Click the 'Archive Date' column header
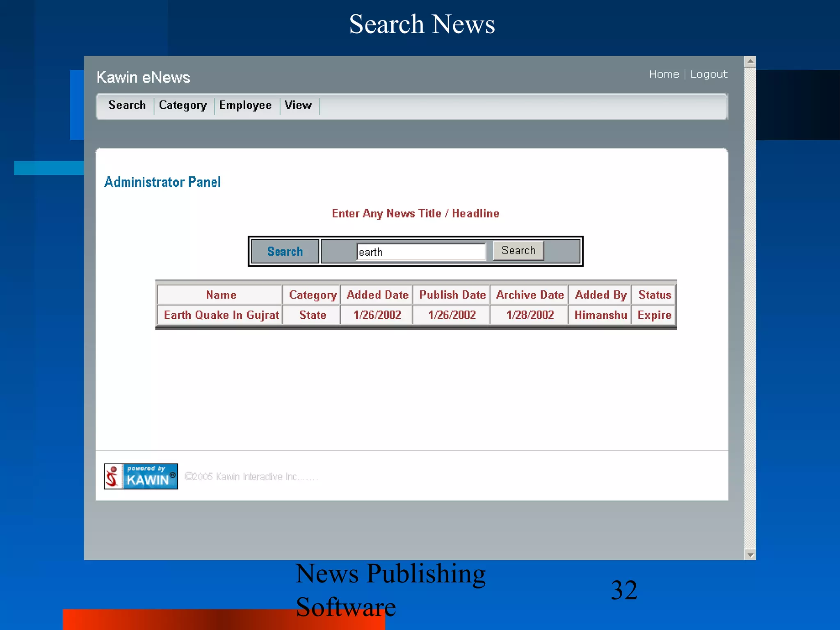Image resolution: width=840 pixels, height=630 pixels. [x=530, y=295]
